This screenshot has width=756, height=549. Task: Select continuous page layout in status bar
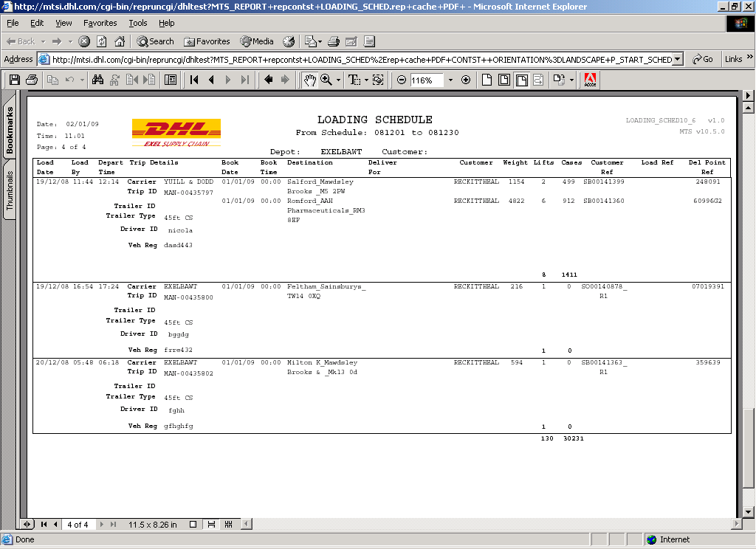click(211, 525)
